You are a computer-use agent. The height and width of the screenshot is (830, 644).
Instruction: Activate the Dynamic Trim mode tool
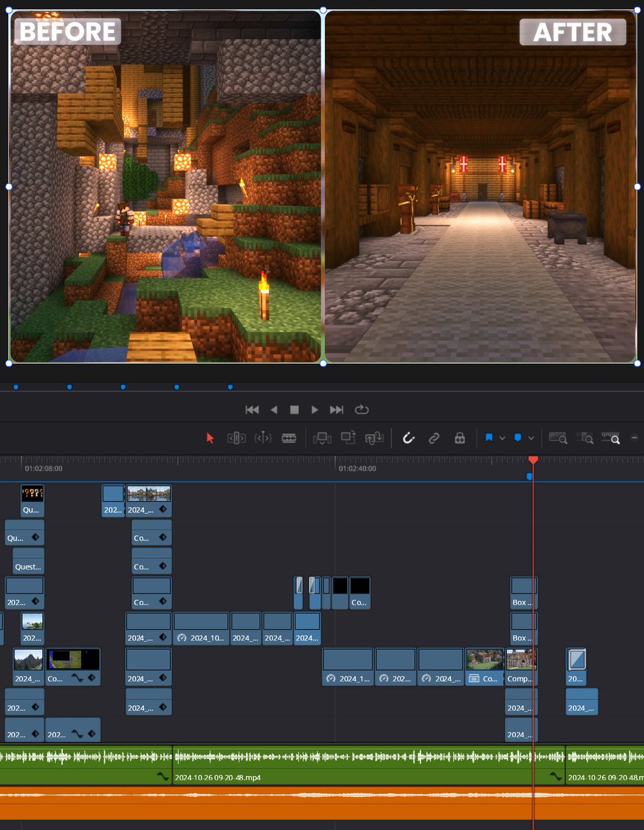[263, 438]
